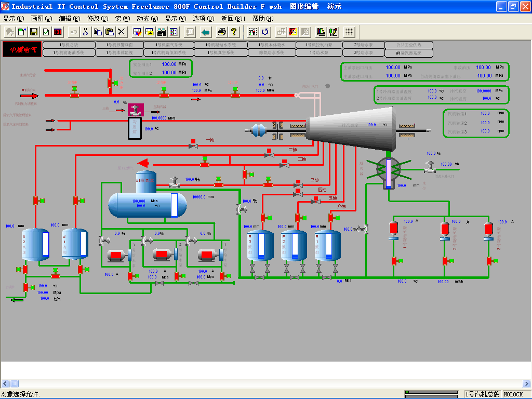Click the rotate arrow toolbar icon

pos(265,32)
